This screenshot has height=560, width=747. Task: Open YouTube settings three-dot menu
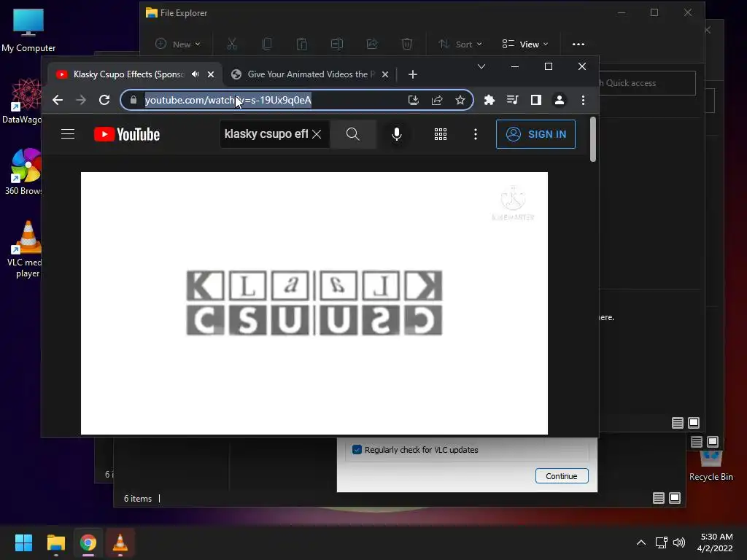(x=476, y=134)
